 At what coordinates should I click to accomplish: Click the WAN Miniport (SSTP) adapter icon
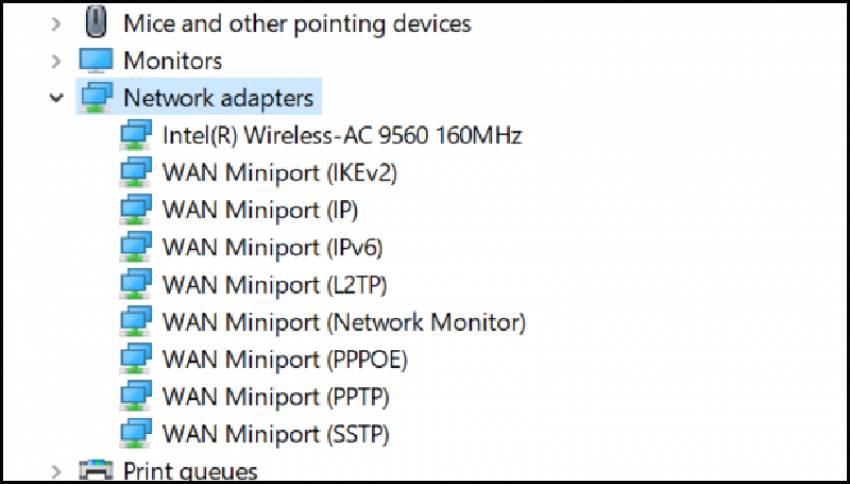pos(135,433)
